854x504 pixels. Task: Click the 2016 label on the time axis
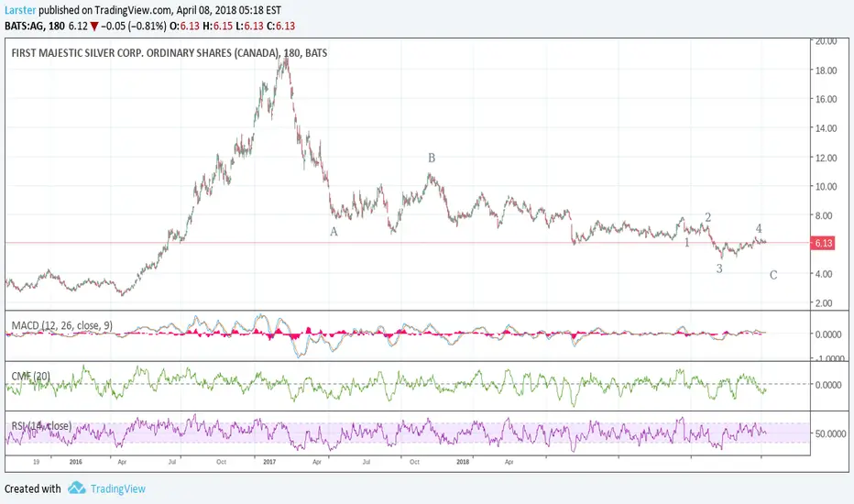[x=76, y=462]
